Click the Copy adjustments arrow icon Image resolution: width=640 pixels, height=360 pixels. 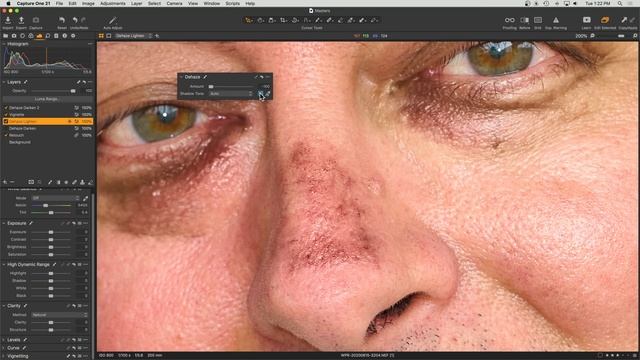coord(624,20)
